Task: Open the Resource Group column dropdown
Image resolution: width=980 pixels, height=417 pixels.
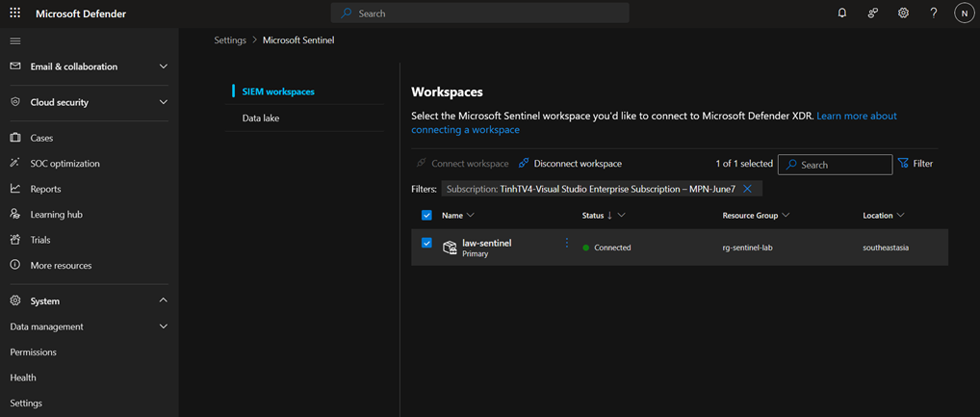Action: [x=786, y=215]
